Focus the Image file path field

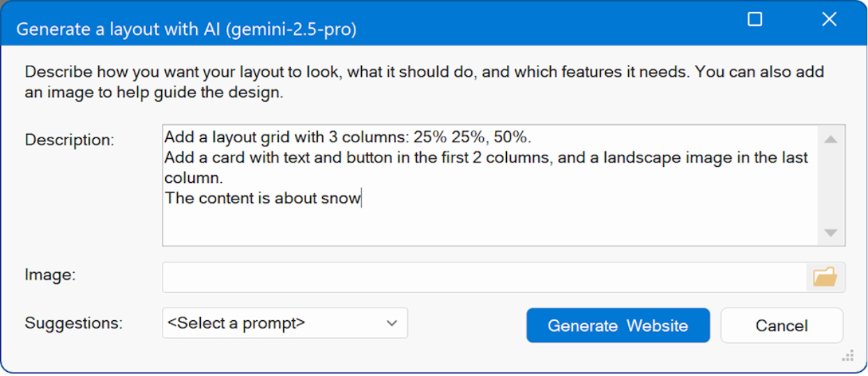pos(484,278)
